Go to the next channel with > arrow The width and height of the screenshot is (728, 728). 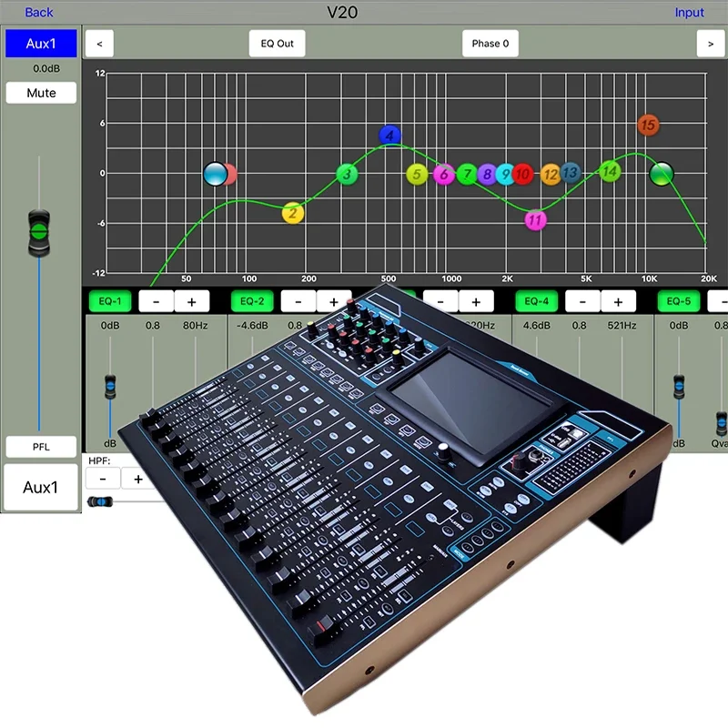click(x=711, y=44)
